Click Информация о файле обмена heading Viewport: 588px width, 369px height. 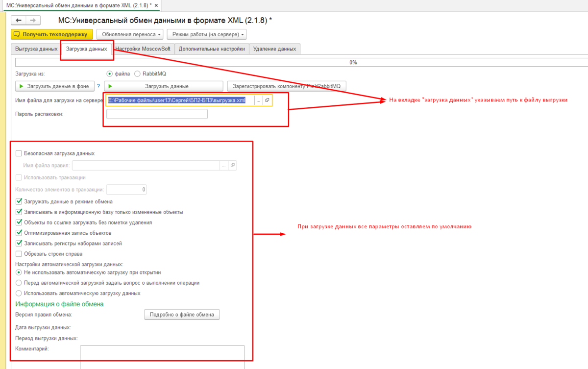point(59,304)
